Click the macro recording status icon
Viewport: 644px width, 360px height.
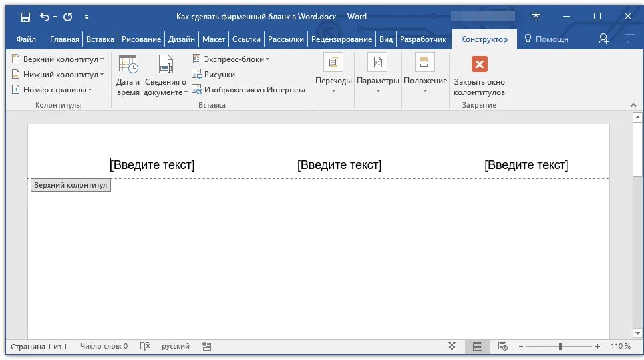(207, 347)
